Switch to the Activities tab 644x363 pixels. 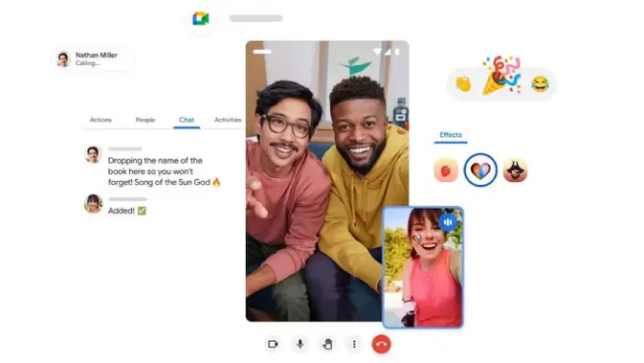(x=228, y=120)
